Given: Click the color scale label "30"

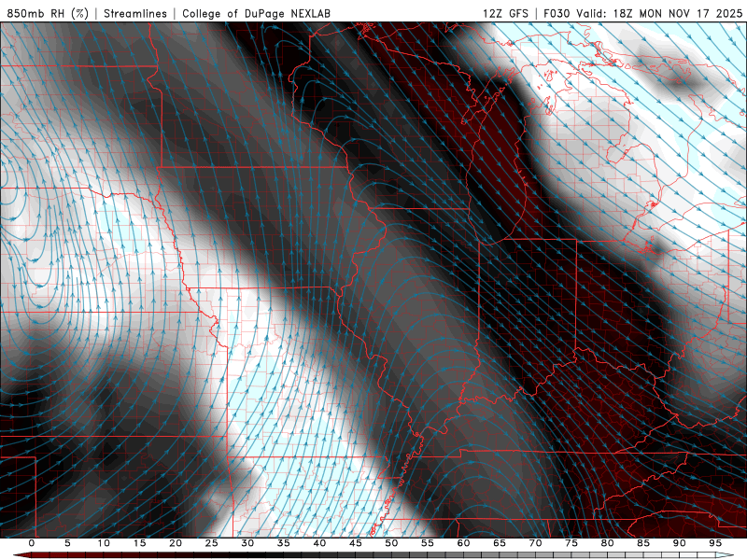Looking at the screenshot, I should [x=247, y=543].
